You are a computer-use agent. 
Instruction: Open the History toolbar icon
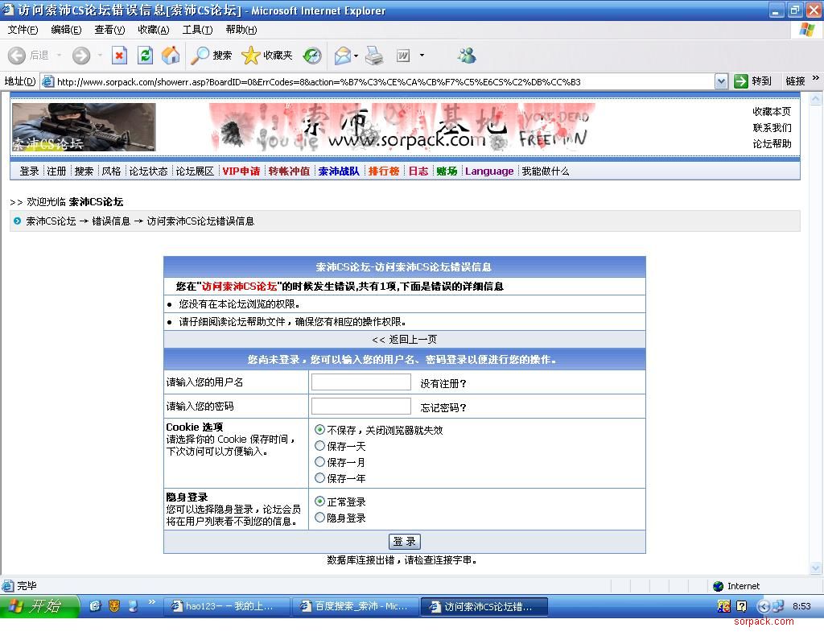coord(312,56)
